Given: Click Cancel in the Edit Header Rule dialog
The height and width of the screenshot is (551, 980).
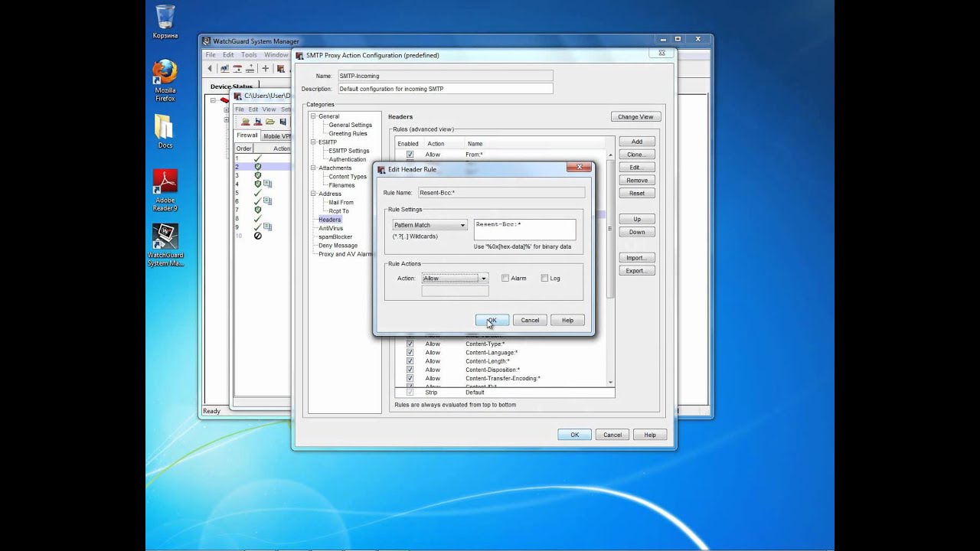Looking at the screenshot, I should [x=530, y=320].
